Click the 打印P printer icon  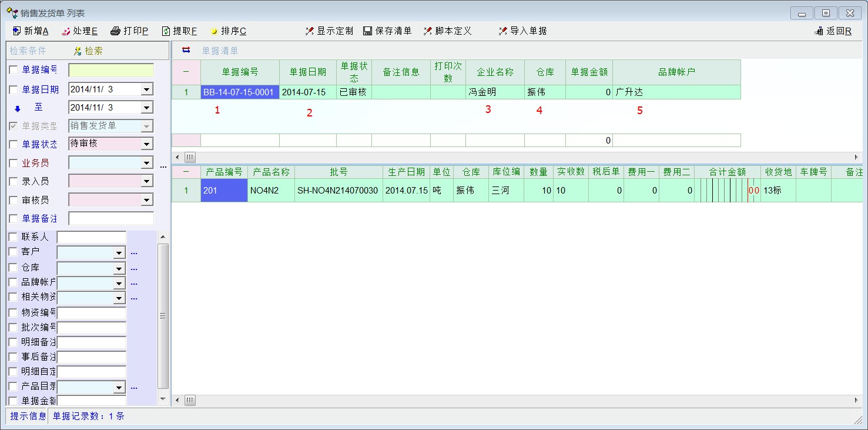(116, 31)
